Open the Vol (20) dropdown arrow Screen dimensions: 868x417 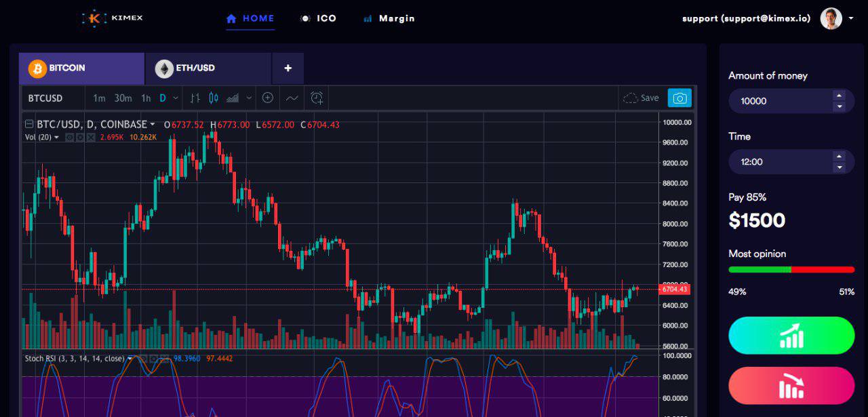point(56,137)
